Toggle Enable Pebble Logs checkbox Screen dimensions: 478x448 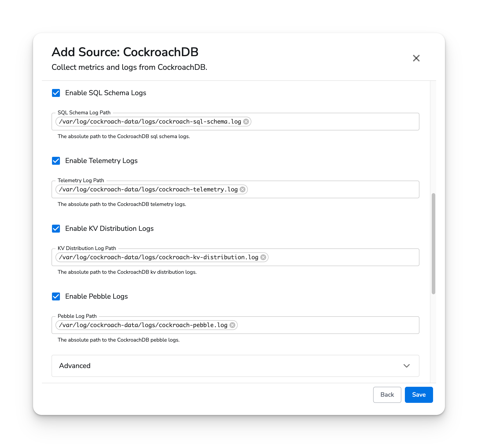click(x=56, y=296)
